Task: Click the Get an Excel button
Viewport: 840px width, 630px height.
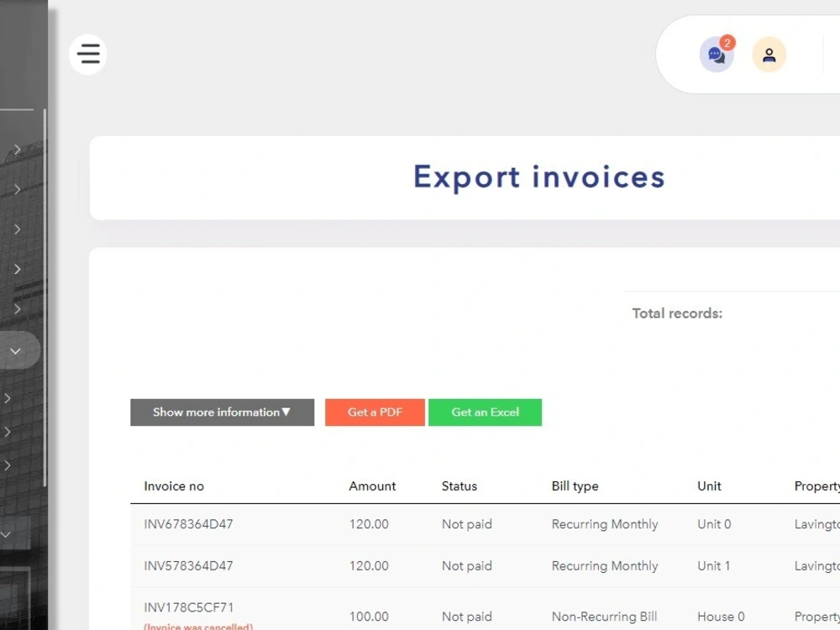Action: pos(485,412)
